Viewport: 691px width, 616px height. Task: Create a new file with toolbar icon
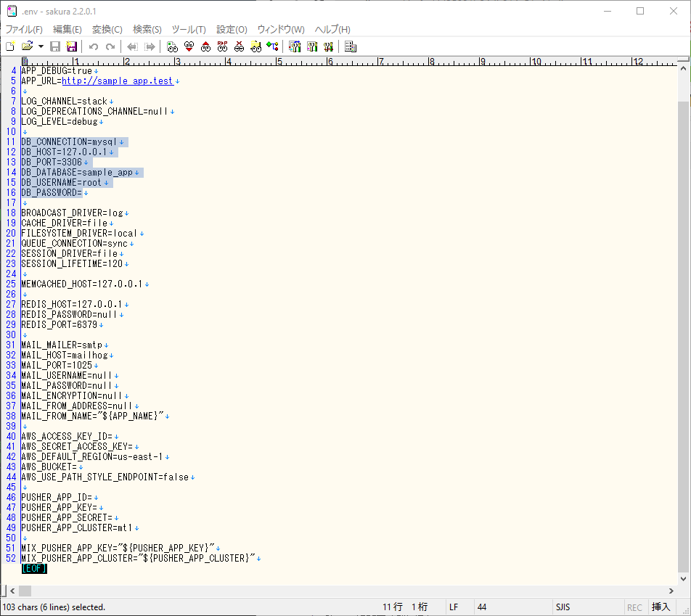11,46
